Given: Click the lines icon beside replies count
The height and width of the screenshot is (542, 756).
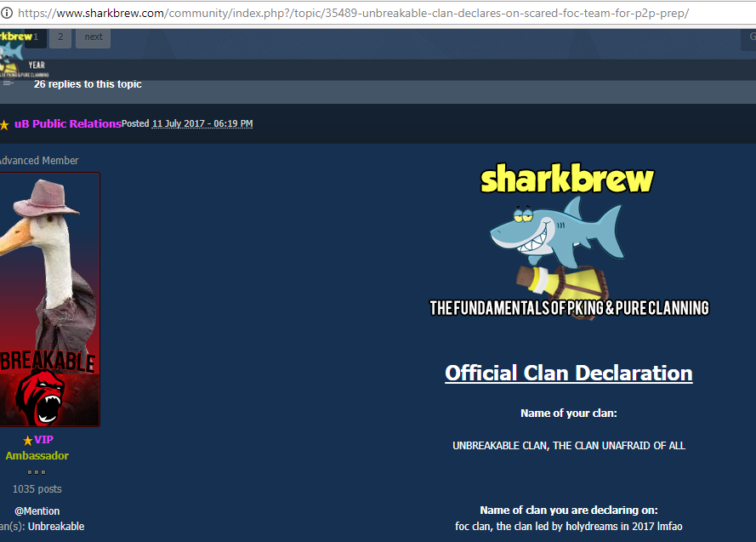Looking at the screenshot, I should coord(8,83).
